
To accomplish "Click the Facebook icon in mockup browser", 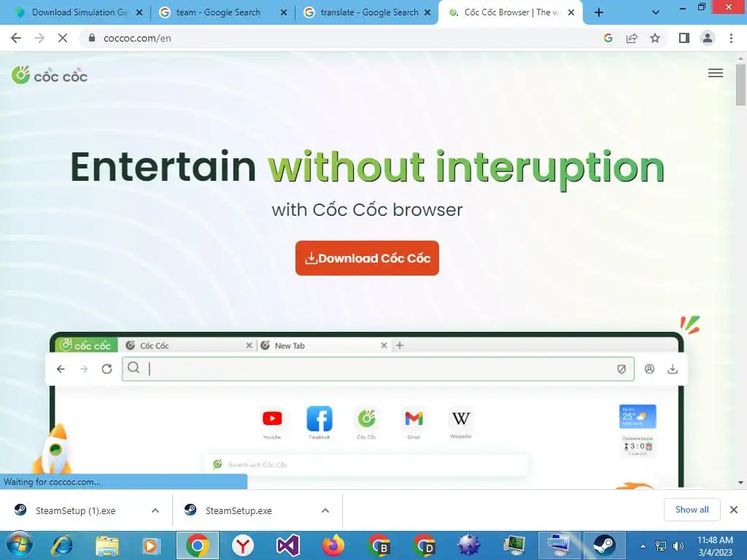I will (320, 419).
